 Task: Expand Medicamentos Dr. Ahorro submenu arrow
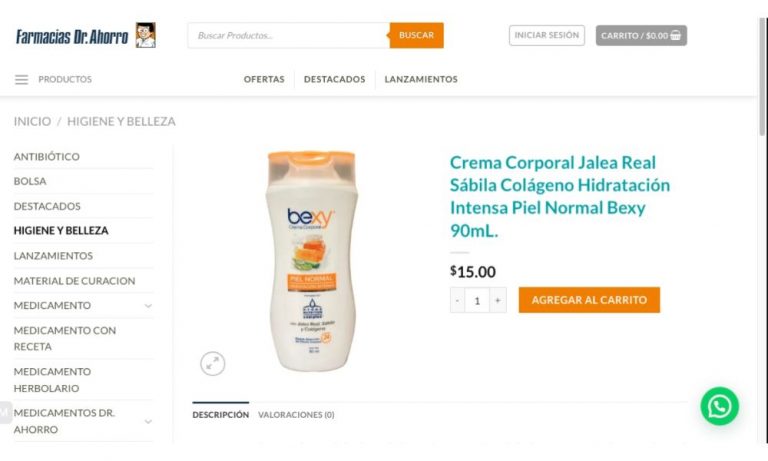148,421
